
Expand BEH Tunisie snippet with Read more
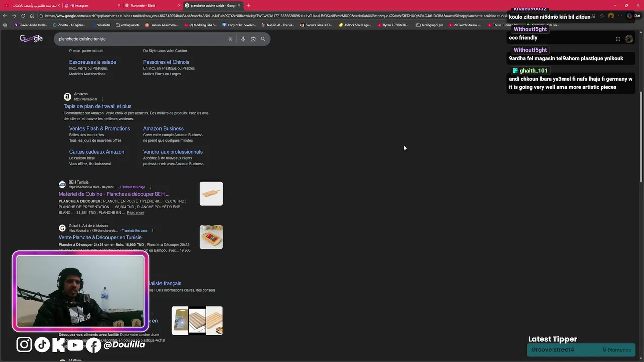135,213
